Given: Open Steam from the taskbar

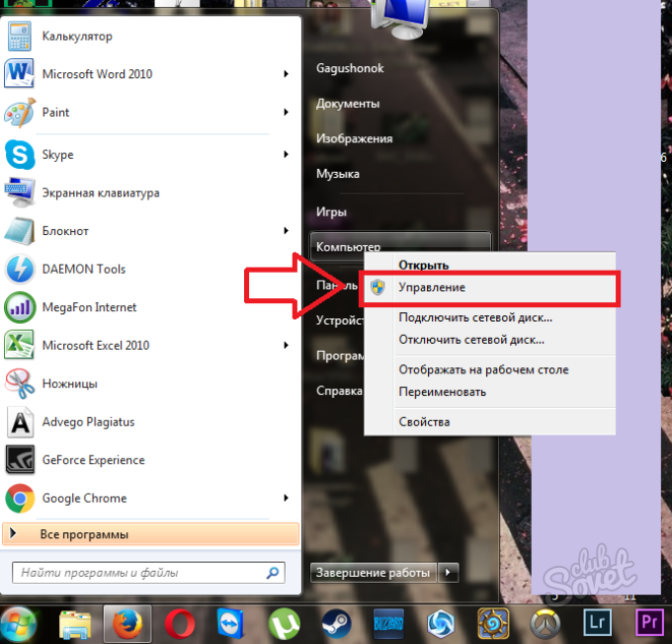Looking at the screenshot, I should (x=334, y=623).
